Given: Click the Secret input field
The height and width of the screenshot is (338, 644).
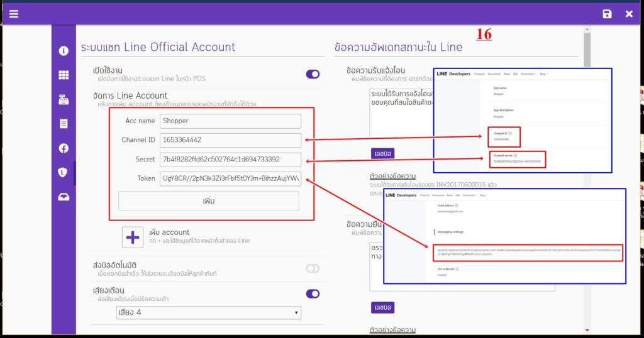Looking at the screenshot, I should coord(230,160).
